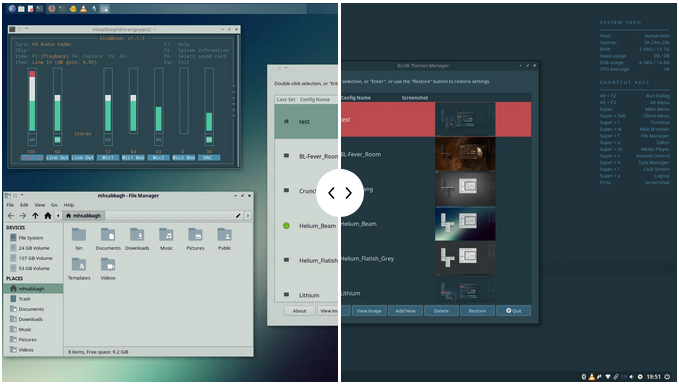Launch Firefox from the top panel
This screenshot has height=384, width=679.
pyautogui.click(x=52, y=8)
